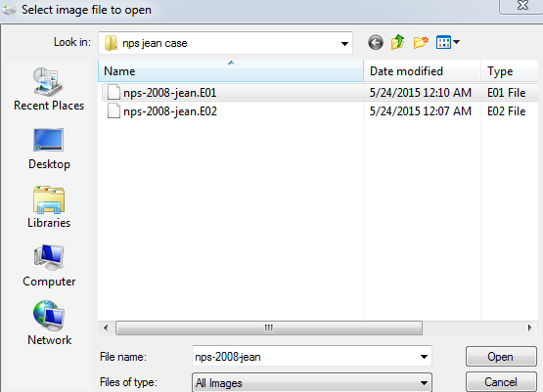Click the horizontal scrollbar thumb
This screenshot has height=392, width=543.
tap(269, 327)
